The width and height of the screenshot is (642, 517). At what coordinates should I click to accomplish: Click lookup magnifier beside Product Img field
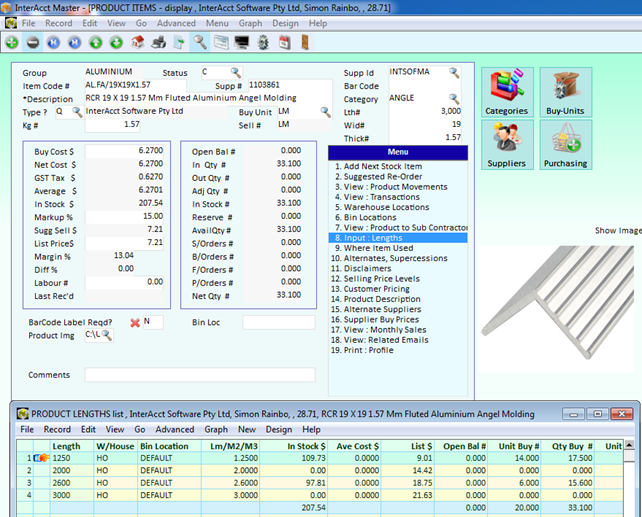tap(106, 335)
